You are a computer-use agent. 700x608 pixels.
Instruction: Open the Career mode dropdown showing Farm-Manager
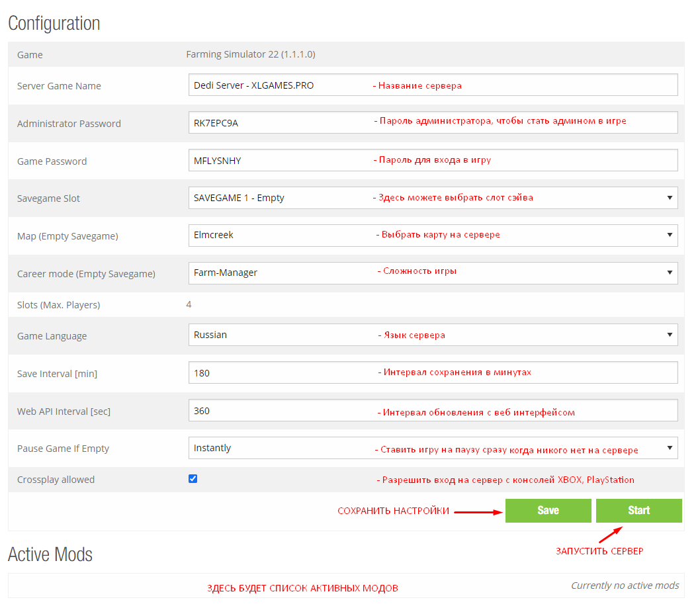click(433, 273)
